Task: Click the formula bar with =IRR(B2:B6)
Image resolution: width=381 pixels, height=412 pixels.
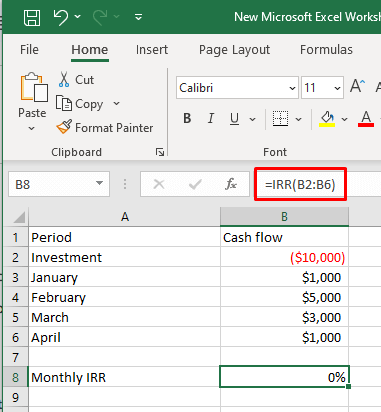Action: click(x=300, y=184)
